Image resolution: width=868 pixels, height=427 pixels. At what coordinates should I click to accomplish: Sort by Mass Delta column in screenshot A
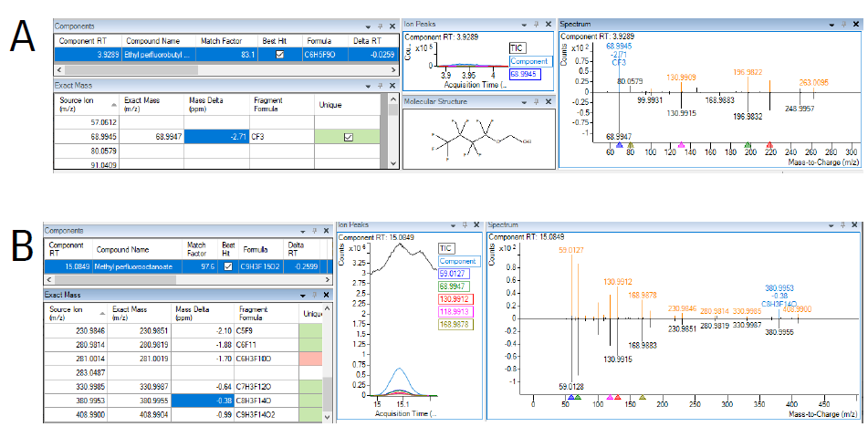pyautogui.click(x=215, y=104)
